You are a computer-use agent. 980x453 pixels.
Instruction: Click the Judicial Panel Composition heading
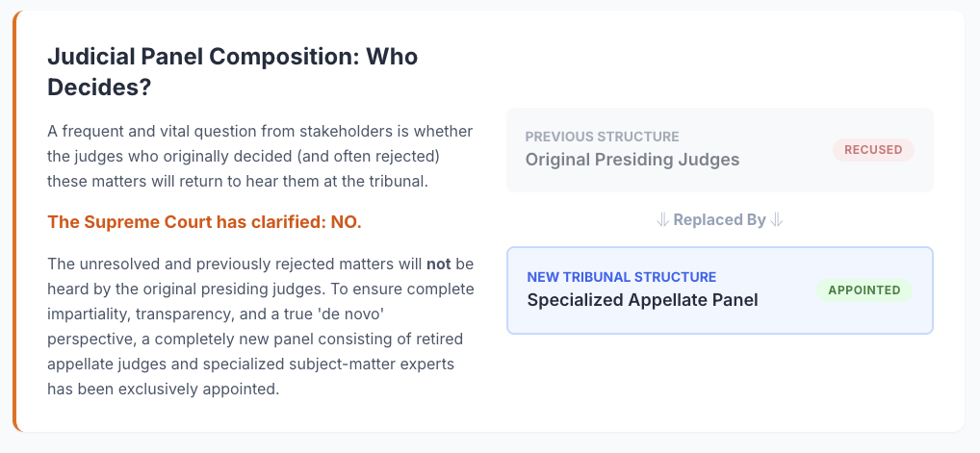[x=232, y=57]
